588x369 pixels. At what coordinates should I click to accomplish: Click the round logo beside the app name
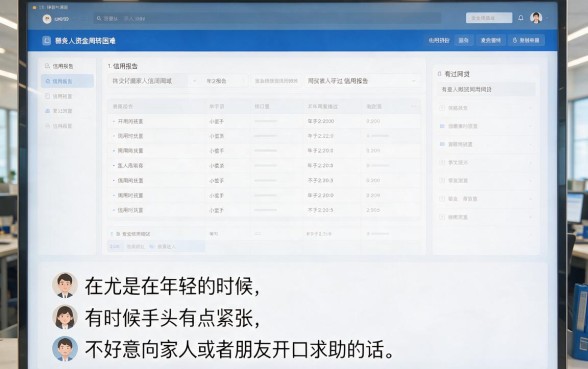[x=47, y=19]
